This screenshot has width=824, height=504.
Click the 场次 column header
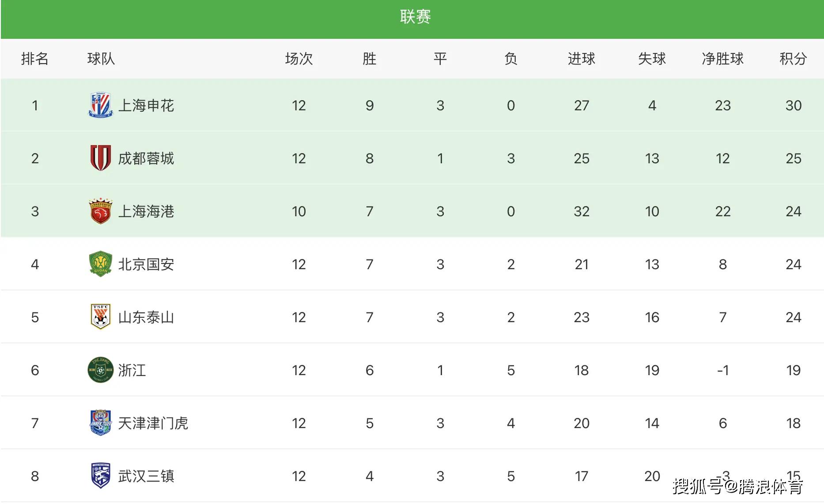pos(299,59)
